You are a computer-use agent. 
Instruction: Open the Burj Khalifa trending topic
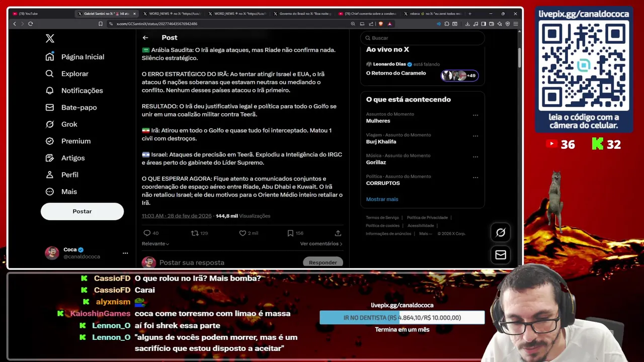click(x=381, y=142)
